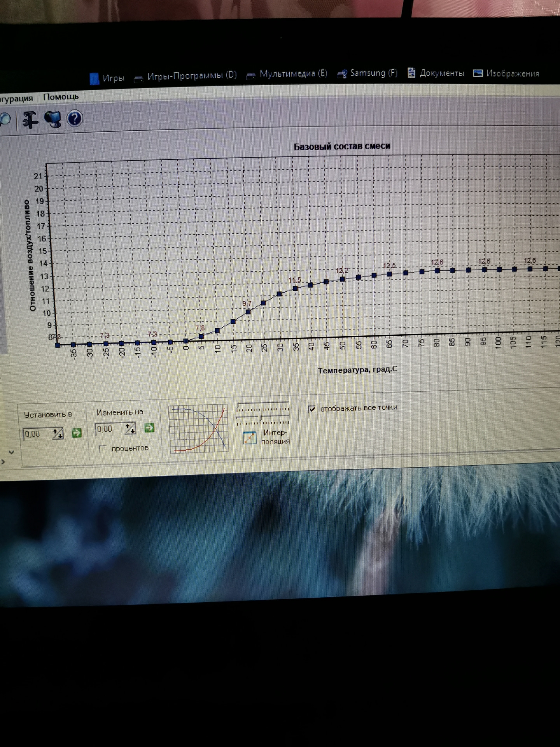Open the Мультимедиа (E) drive shortcut
Screen dimensions: 560x747
287,74
